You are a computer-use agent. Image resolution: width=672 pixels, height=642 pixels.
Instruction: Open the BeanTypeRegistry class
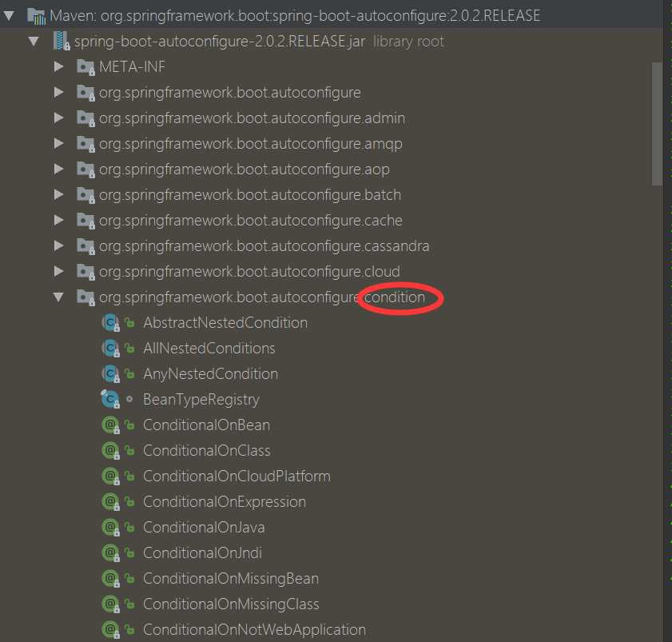tap(201, 400)
